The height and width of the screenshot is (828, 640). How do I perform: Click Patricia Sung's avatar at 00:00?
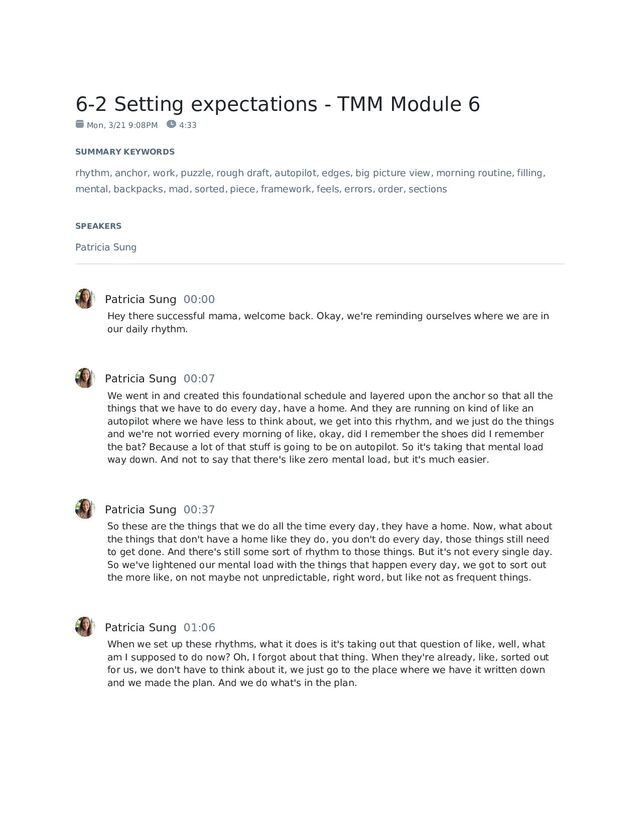(x=85, y=298)
